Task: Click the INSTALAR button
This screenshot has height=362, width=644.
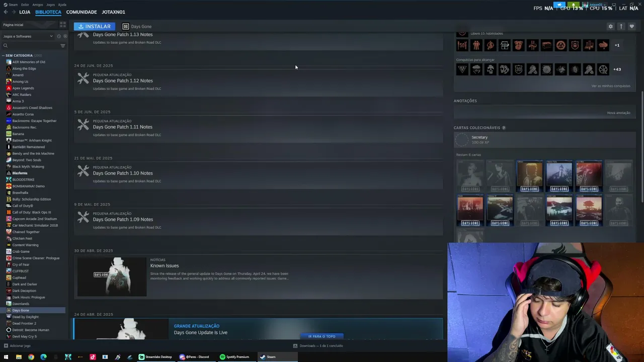Action: [x=94, y=27]
